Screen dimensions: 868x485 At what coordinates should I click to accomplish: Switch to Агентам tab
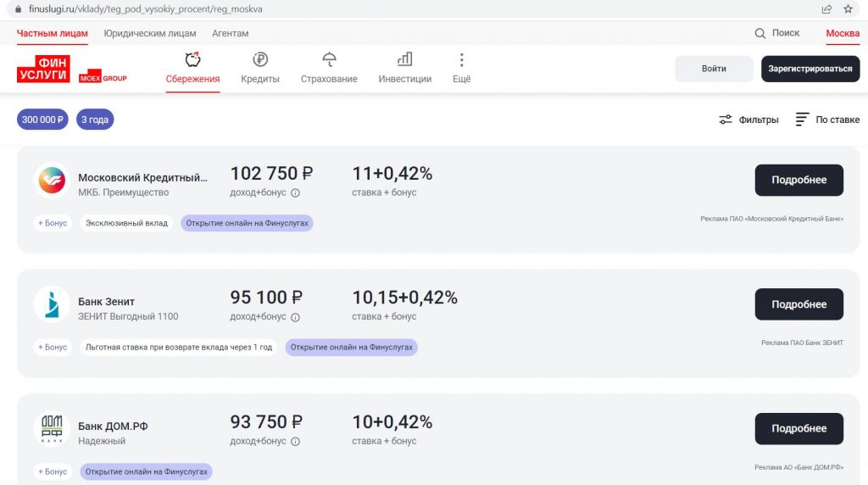[231, 33]
